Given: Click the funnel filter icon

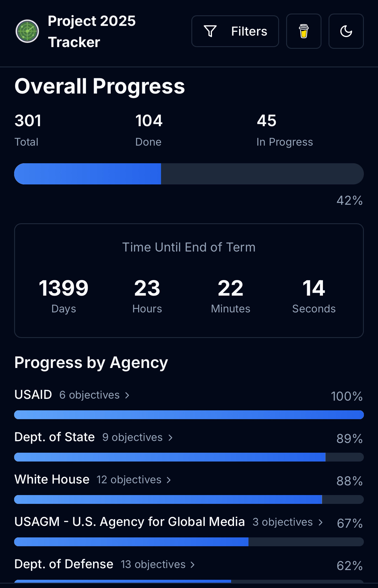Looking at the screenshot, I should (x=210, y=31).
